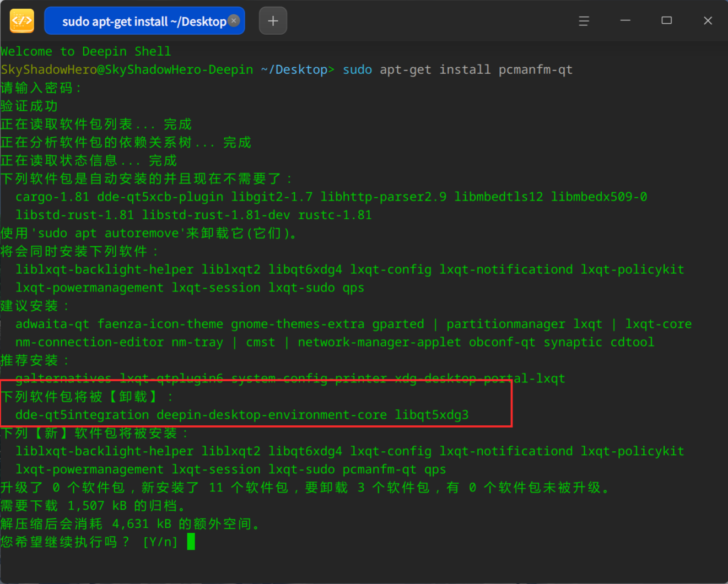Click the '需要下载 1,507 kB 的归档' line
This screenshot has width=728, height=584.
[93, 506]
